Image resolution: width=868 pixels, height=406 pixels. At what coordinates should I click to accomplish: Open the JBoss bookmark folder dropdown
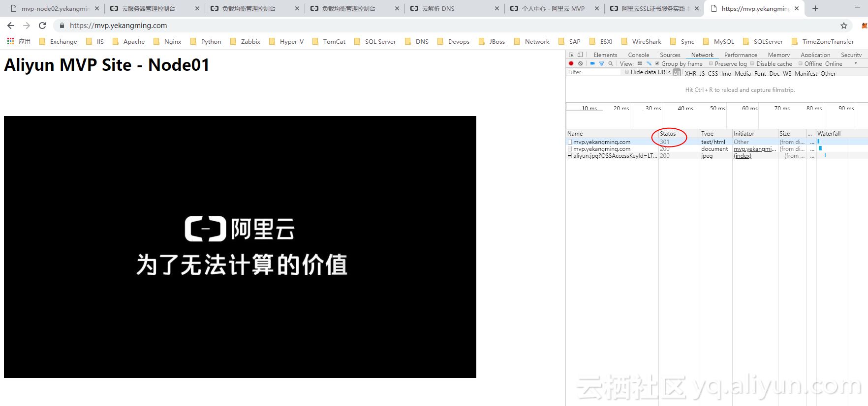click(x=492, y=41)
